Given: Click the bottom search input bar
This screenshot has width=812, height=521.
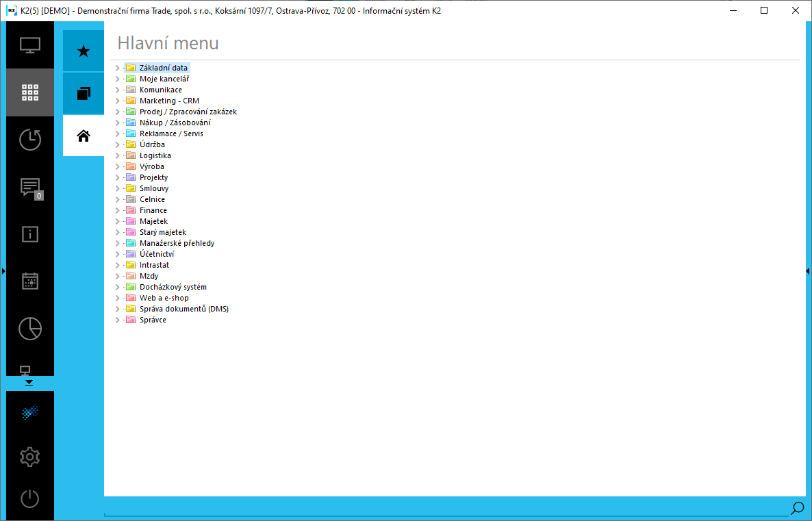Looking at the screenshot, I should (446, 509).
